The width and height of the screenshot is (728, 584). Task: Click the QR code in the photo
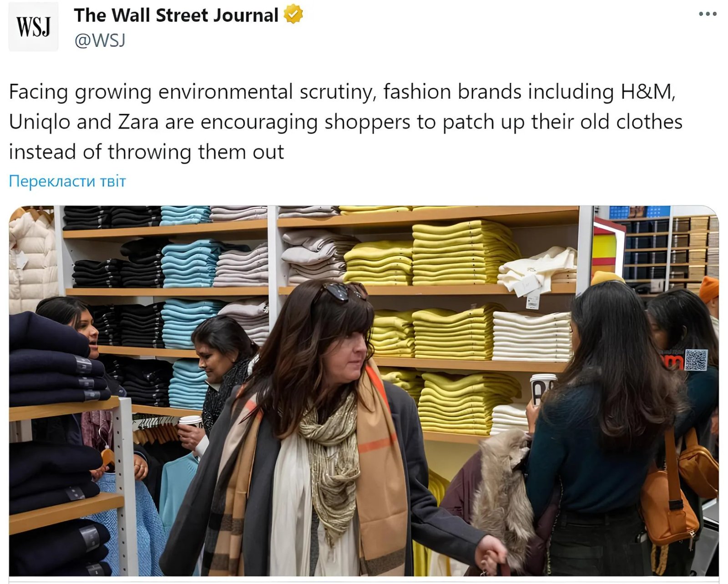(696, 360)
